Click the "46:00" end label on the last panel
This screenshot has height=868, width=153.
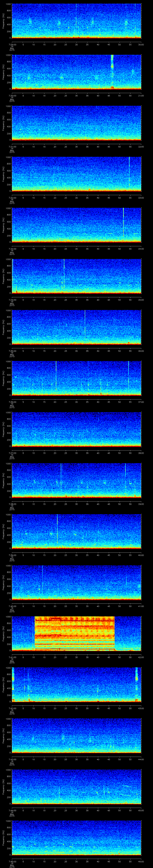tap(141, 861)
